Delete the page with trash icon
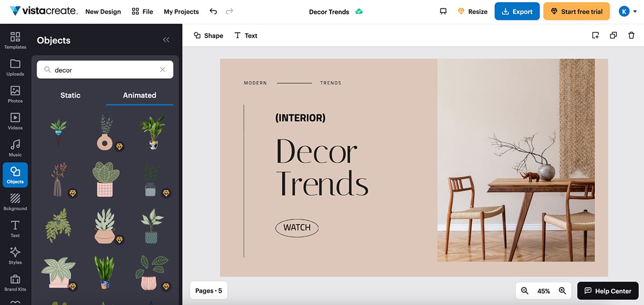 [x=631, y=35]
